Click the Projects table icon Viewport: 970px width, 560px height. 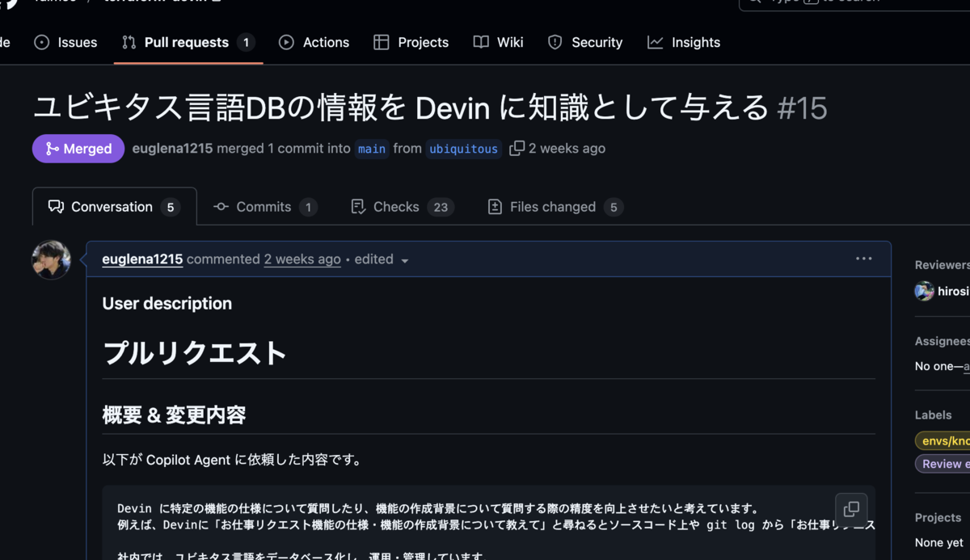tap(382, 42)
